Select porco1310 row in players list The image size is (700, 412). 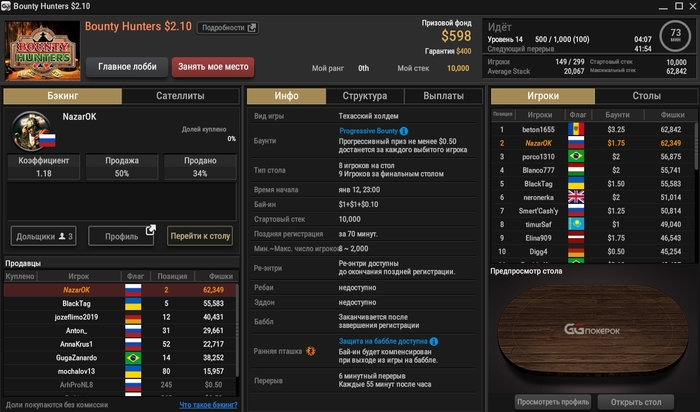(x=593, y=157)
